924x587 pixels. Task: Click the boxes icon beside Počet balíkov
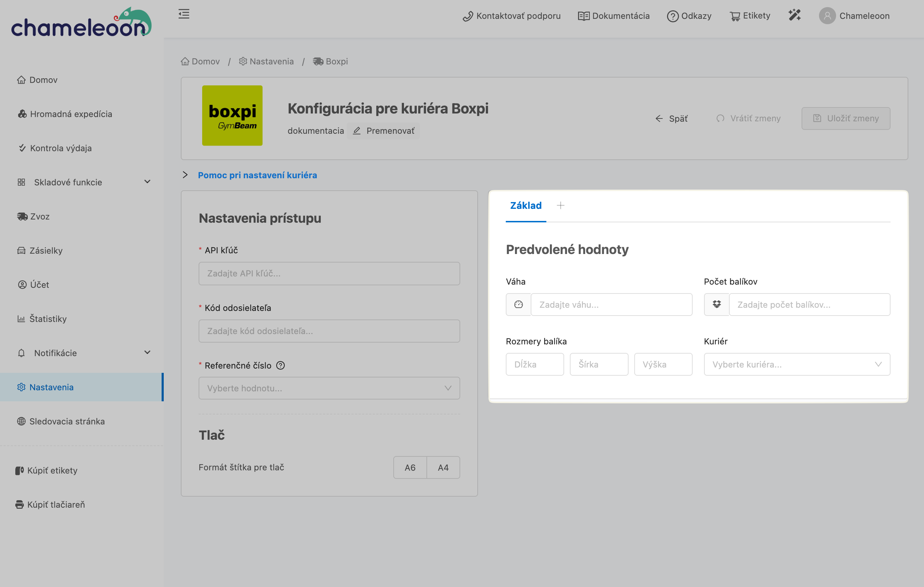click(716, 305)
